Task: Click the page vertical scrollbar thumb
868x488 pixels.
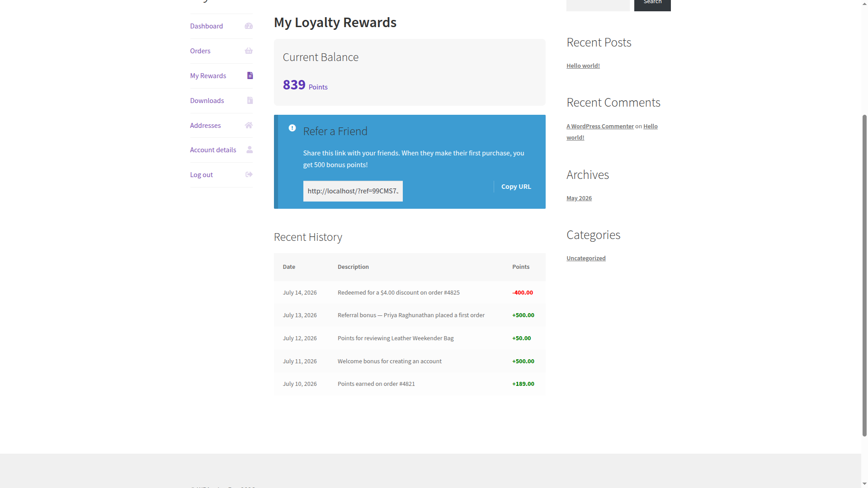Action: 864,276
